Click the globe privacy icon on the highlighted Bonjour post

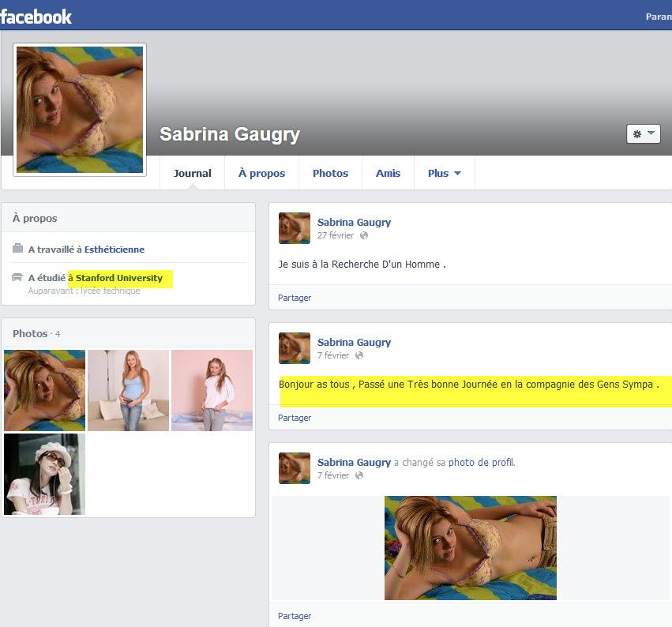[359, 355]
